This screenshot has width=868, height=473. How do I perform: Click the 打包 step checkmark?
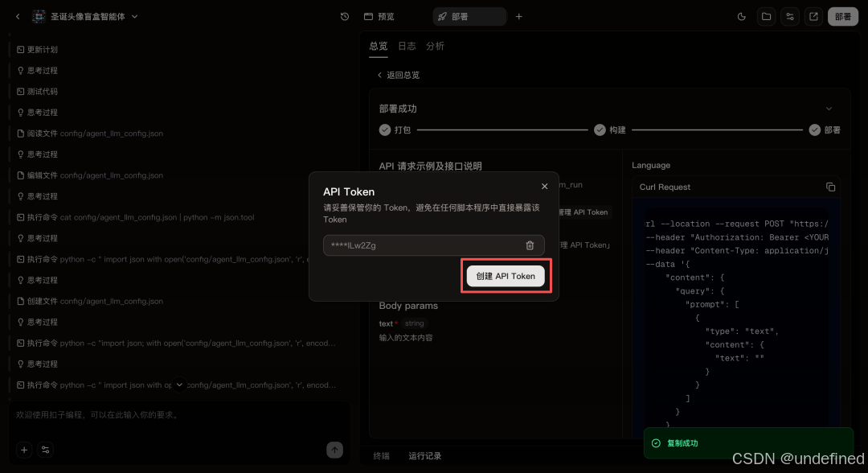point(385,130)
